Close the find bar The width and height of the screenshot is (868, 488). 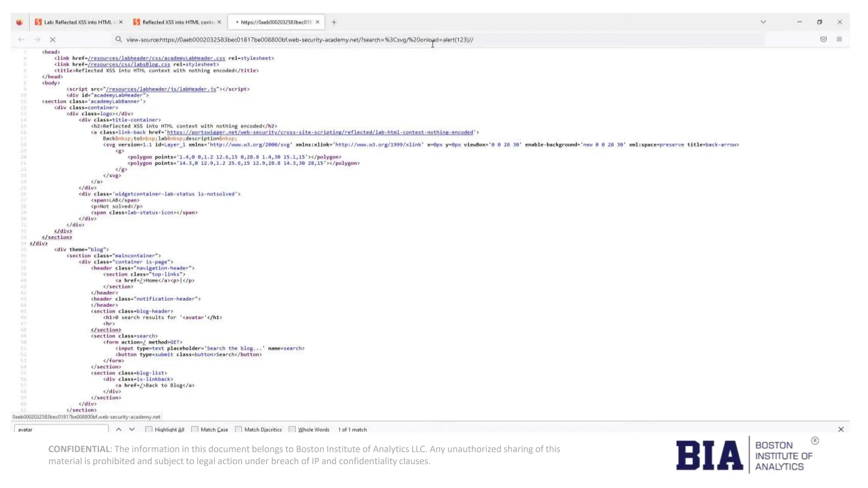[x=841, y=429]
